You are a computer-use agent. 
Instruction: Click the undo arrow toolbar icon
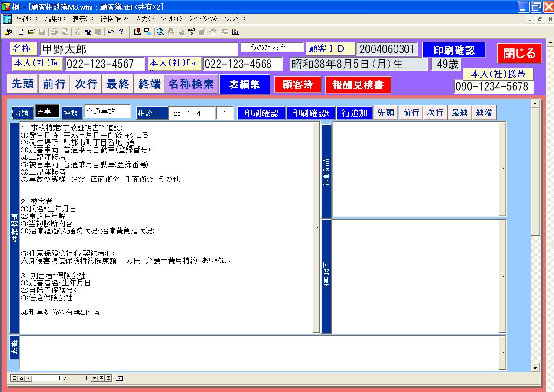point(111,32)
